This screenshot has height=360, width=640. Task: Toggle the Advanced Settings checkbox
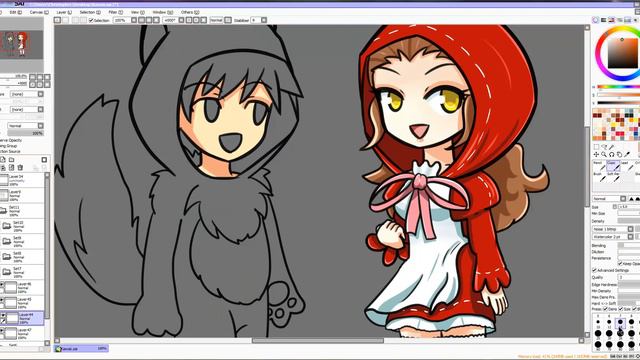[x=595, y=270]
